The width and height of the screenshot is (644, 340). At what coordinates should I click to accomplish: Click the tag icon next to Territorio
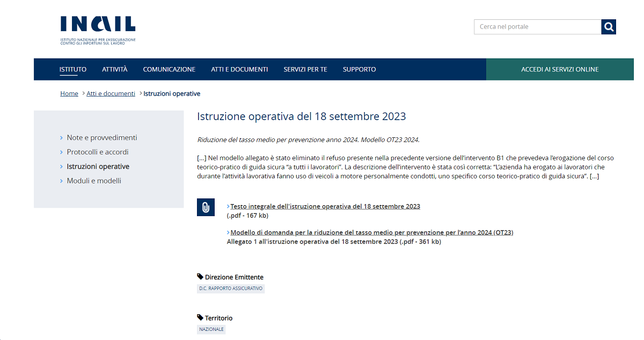click(x=200, y=317)
